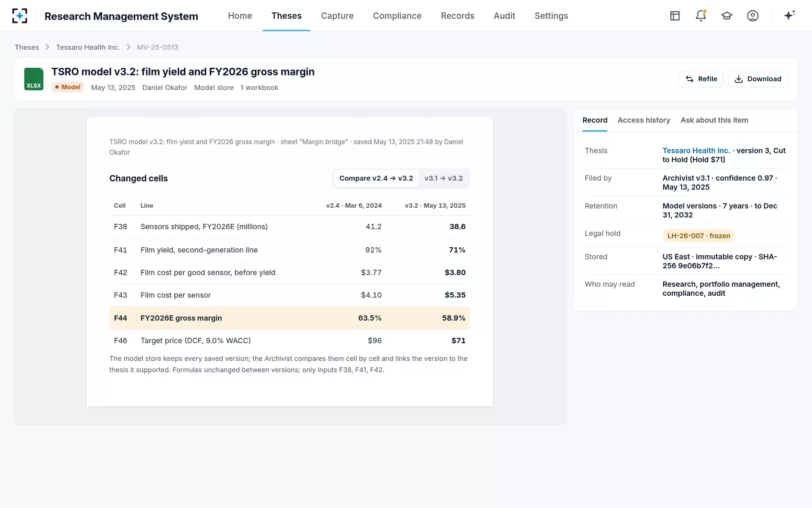Select the Record side panel tab
The width and height of the screenshot is (812, 508).
[x=595, y=120]
